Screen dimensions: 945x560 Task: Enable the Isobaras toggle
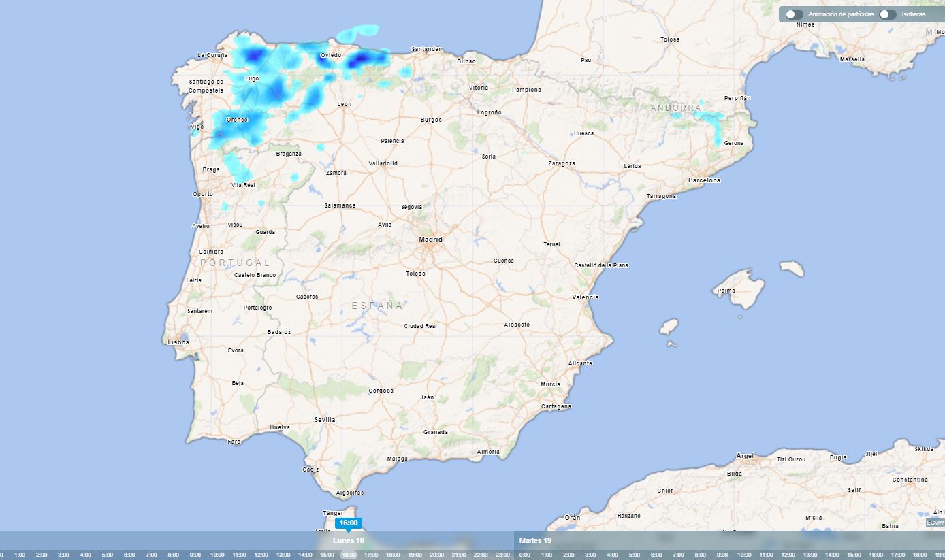coord(887,14)
